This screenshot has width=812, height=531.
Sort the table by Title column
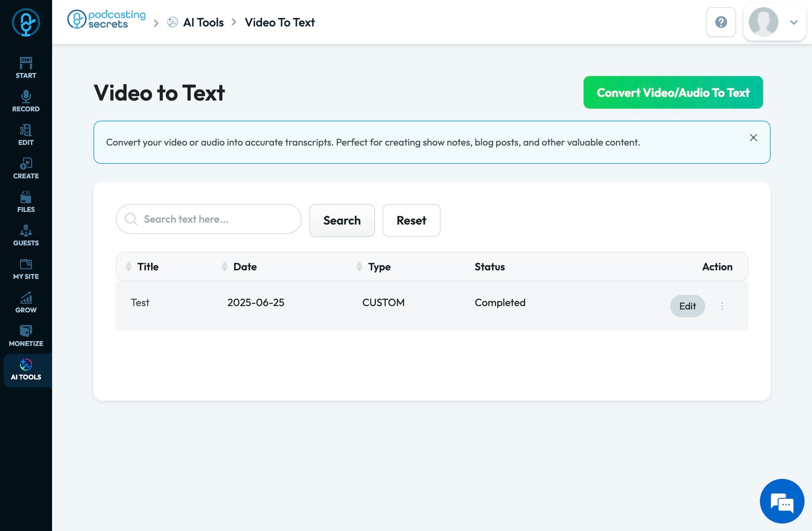click(x=147, y=267)
